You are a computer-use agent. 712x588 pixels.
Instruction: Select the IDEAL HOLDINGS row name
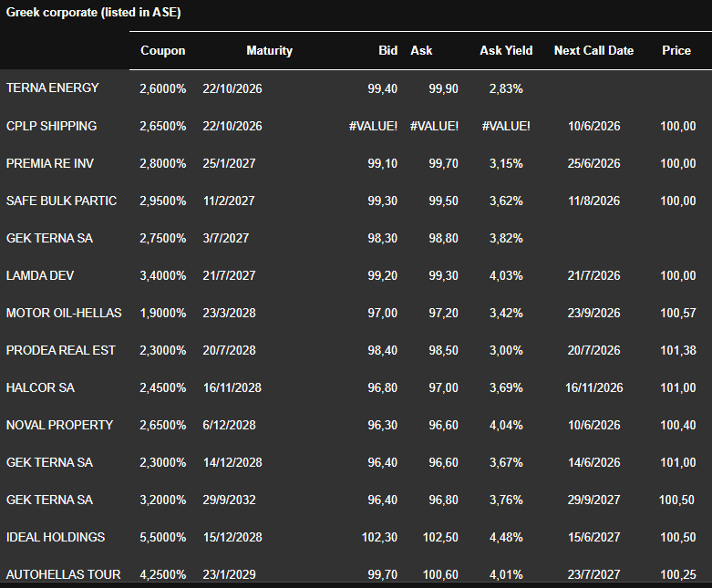(x=56, y=537)
